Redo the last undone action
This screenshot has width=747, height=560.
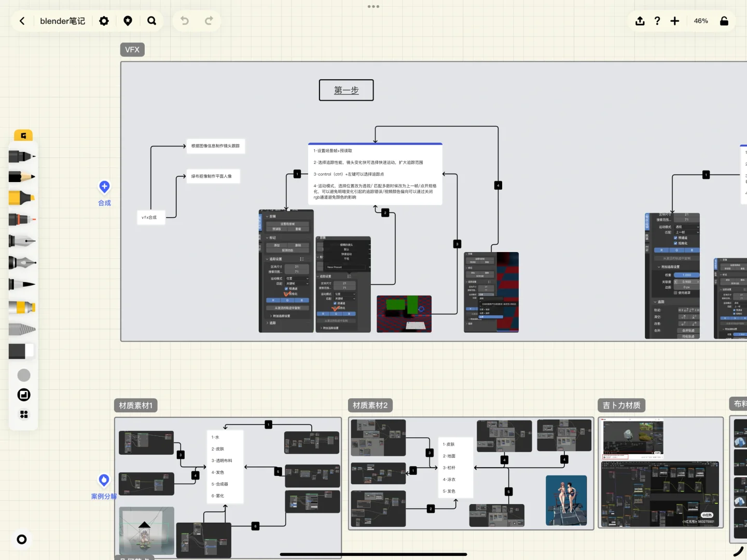(x=209, y=21)
